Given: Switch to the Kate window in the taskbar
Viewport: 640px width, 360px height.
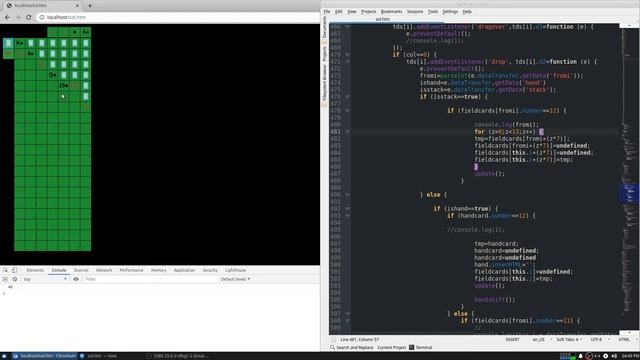Looking at the screenshot, I should 98,356.
